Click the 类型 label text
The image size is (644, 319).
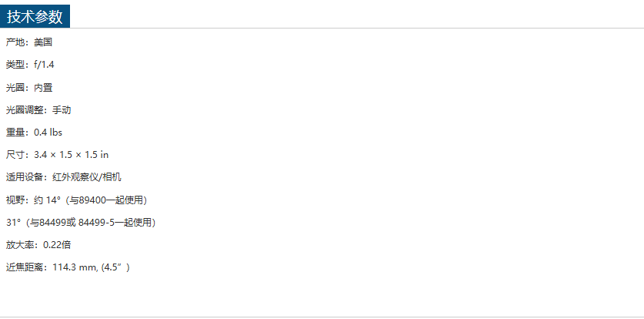15,65
